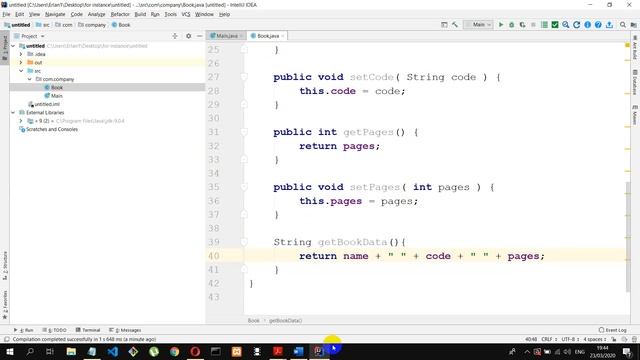
Task: Open the Maven side panel
Action: coord(635,115)
